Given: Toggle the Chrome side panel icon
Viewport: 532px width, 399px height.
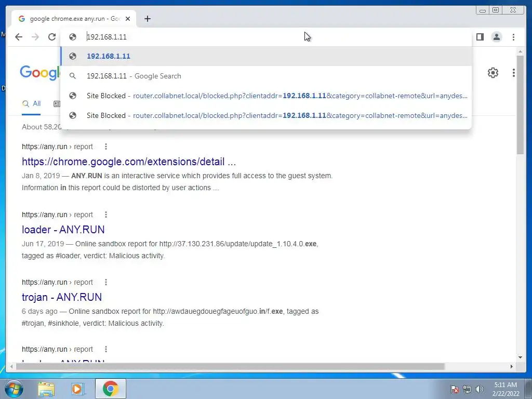Looking at the screenshot, I should [x=480, y=37].
